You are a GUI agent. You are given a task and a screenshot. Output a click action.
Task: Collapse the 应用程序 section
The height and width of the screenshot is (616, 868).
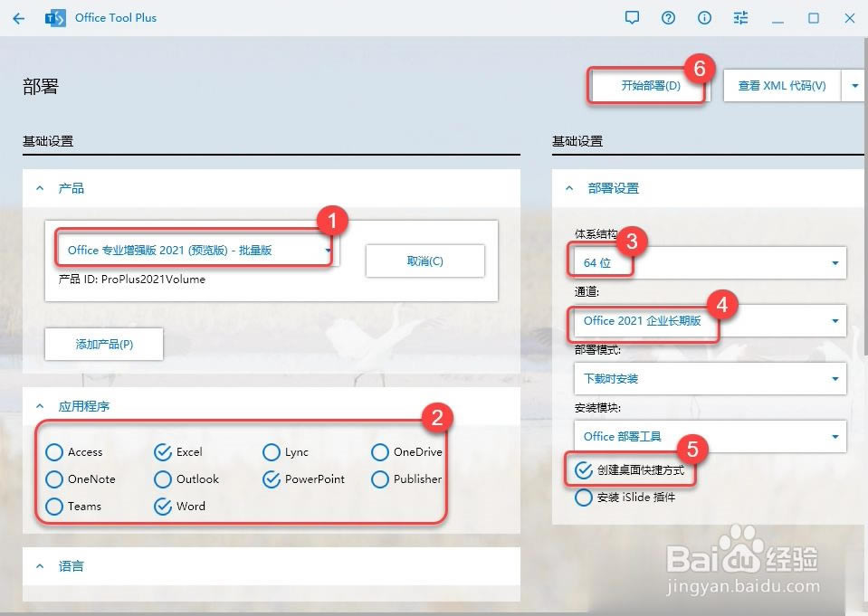tap(40, 406)
